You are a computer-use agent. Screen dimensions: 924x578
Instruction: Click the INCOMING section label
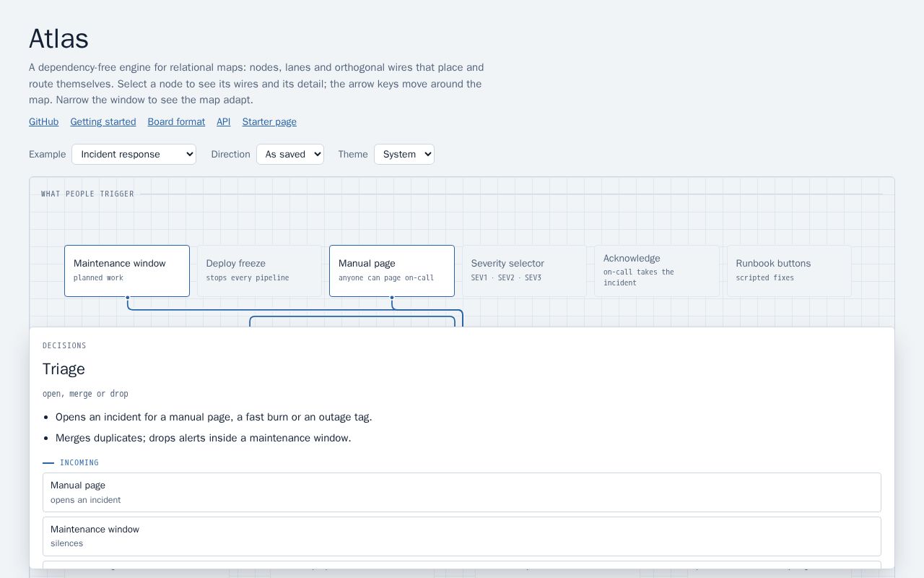(79, 462)
